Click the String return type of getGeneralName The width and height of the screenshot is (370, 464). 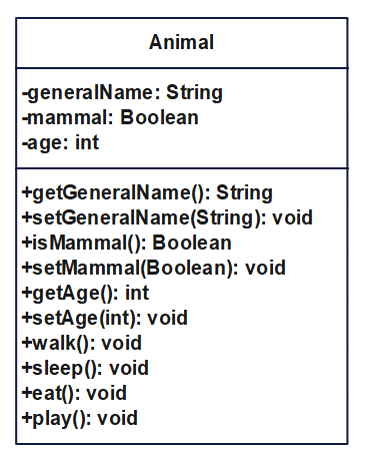244,193
